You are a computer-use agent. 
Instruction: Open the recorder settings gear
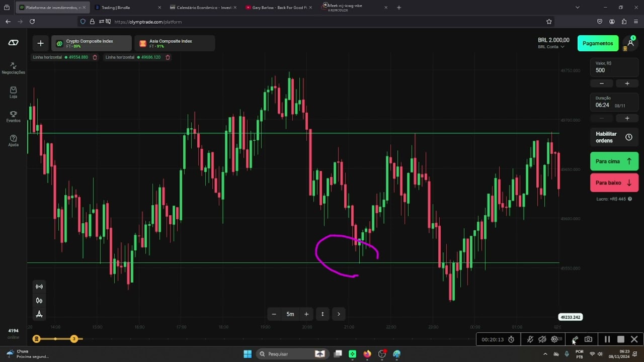554,339
